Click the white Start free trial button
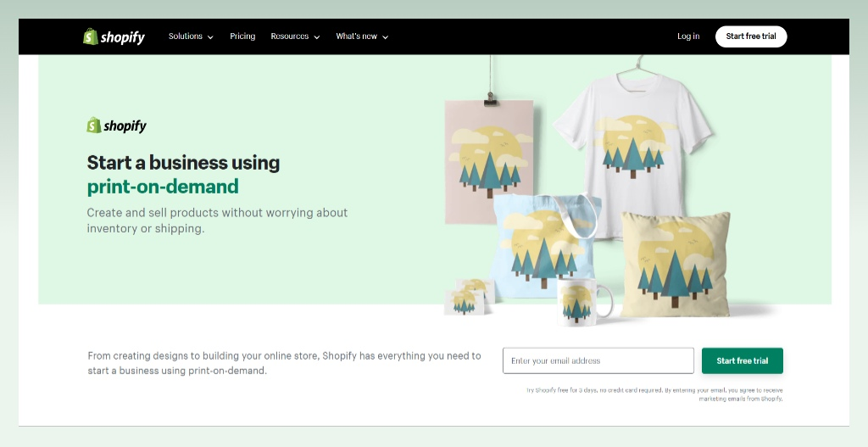This screenshot has width=868, height=447. tap(751, 36)
